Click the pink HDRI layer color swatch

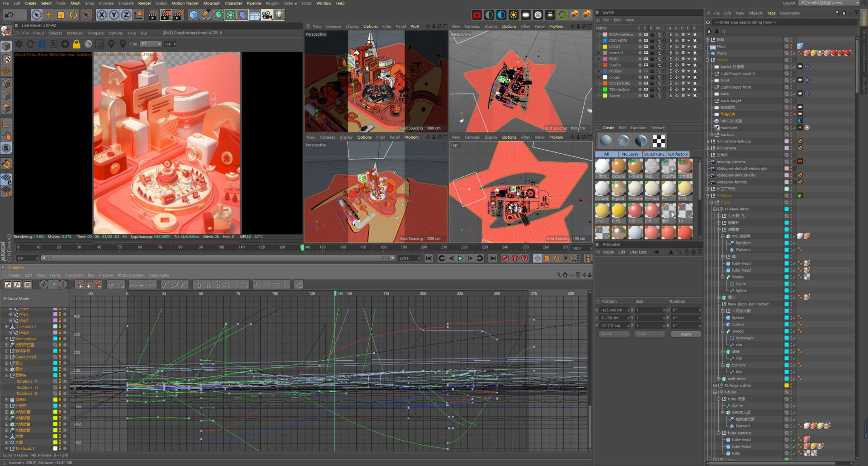click(605, 59)
